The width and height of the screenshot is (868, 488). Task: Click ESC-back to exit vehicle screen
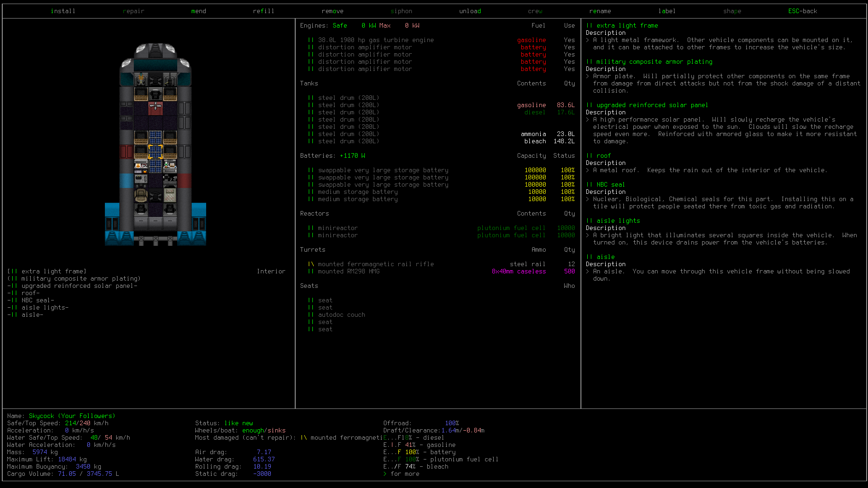pos(802,11)
